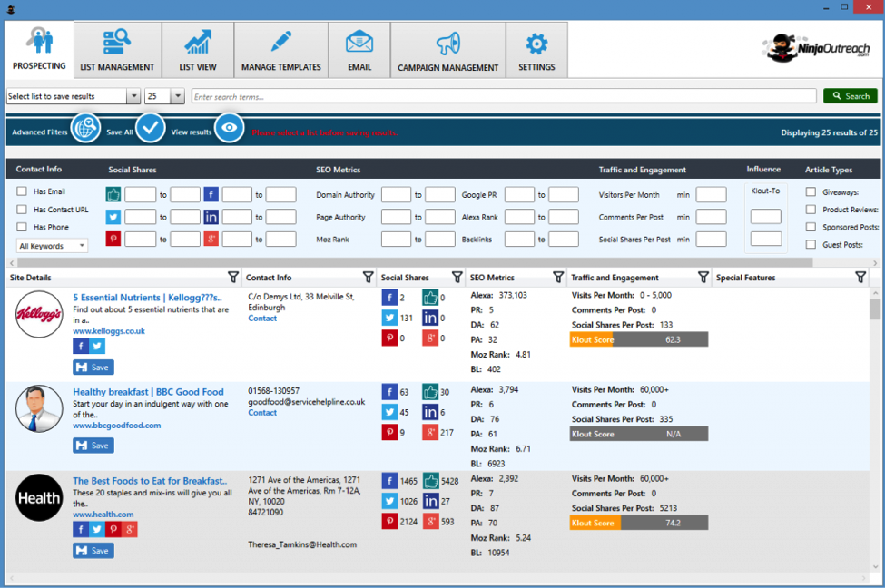Open the Select list to save results dropdown
This screenshot has height=588, width=885.
[x=74, y=96]
